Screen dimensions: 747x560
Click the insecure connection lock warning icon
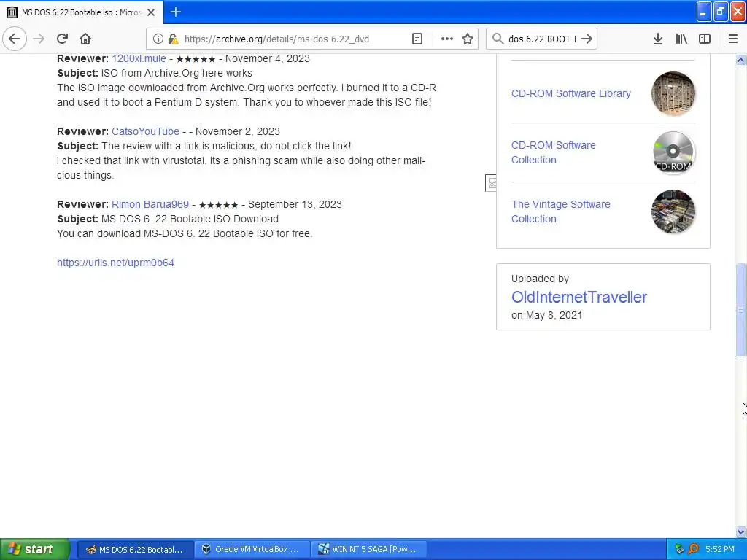point(173,39)
